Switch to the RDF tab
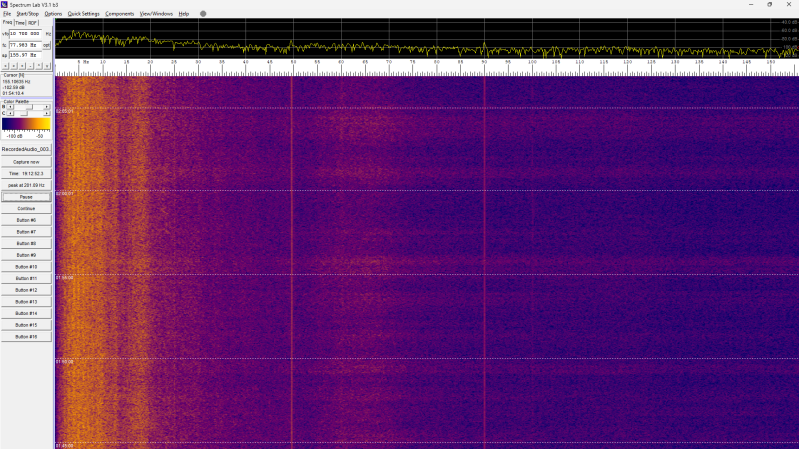 click(x=33, y=23)
